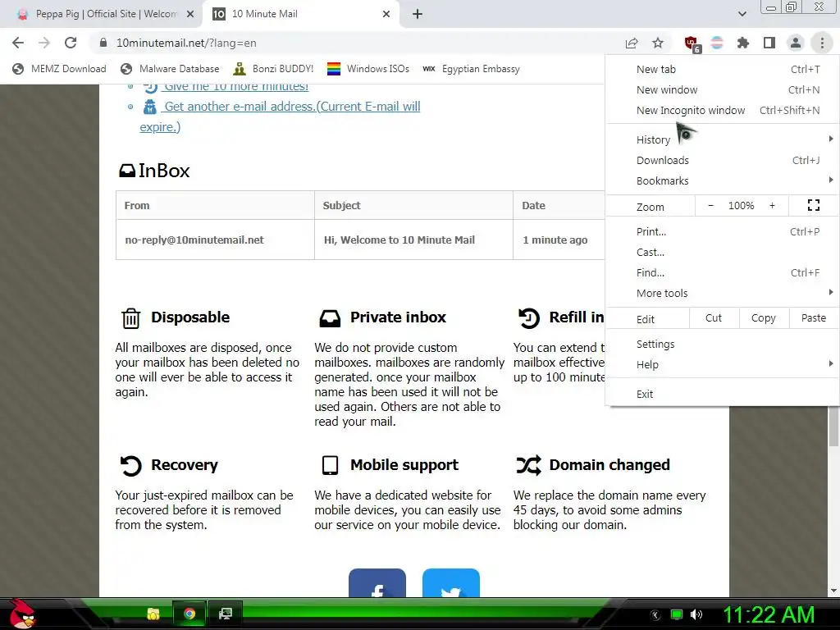Open the Malware Database bookmark
The width and height of the screenshot is (840, 630).
coord(170,69)
